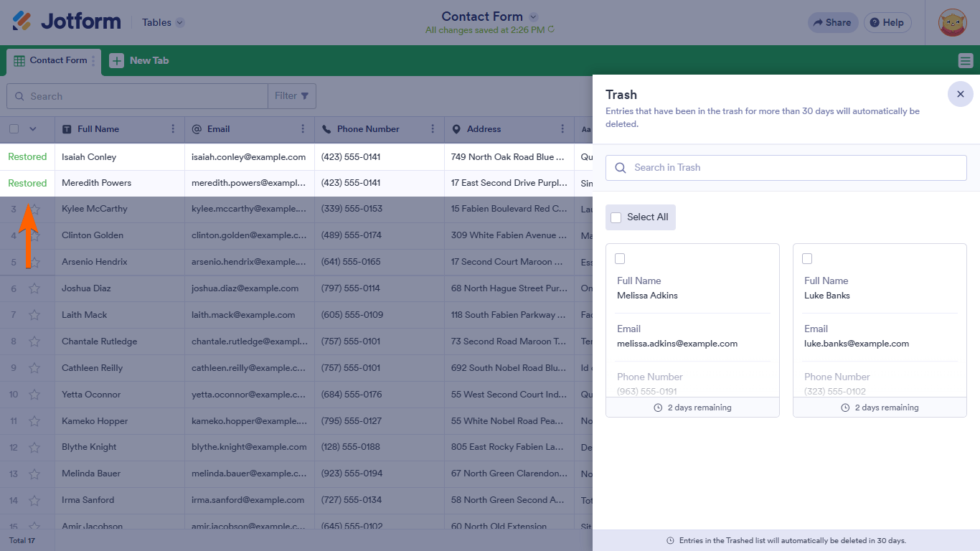Open the Full Name column options dots

pos(173,129)
